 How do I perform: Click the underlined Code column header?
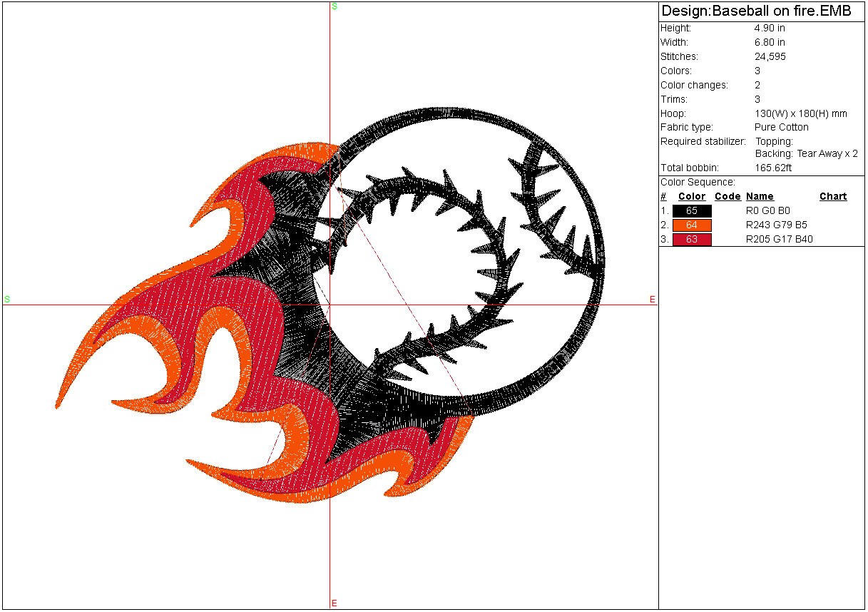coord(727,197)
